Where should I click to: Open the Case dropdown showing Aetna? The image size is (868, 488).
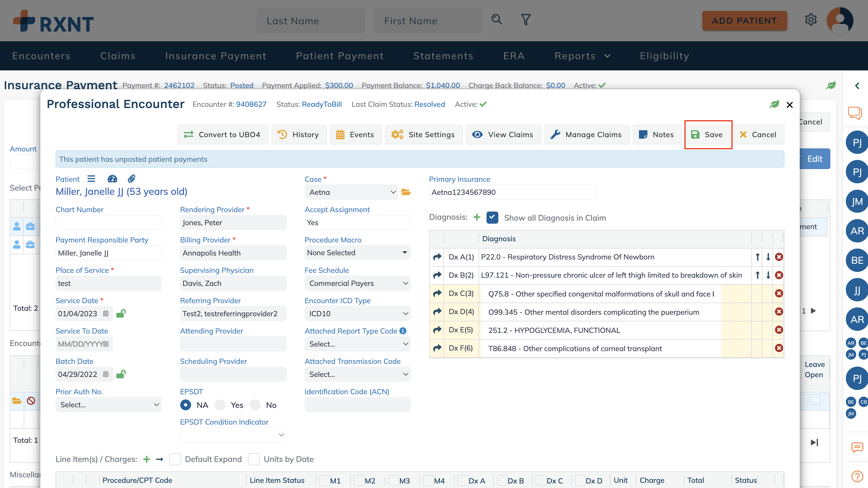tap(351, 192)
